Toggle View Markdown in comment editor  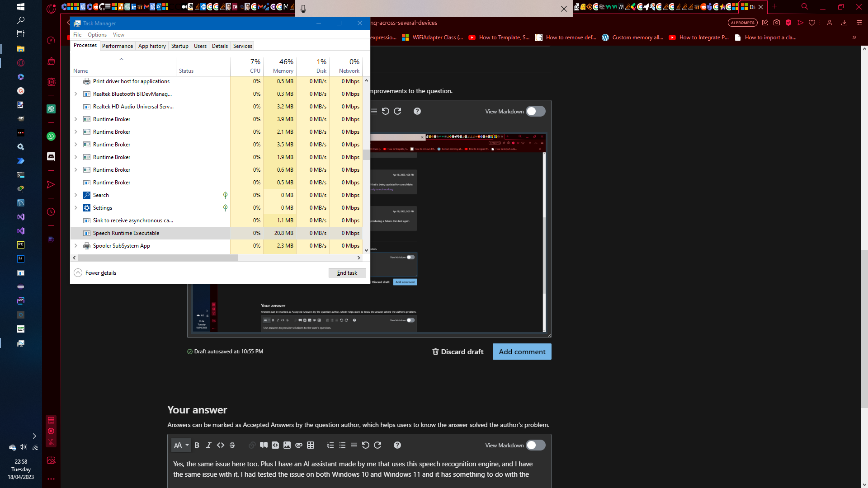tap(536, 111)
